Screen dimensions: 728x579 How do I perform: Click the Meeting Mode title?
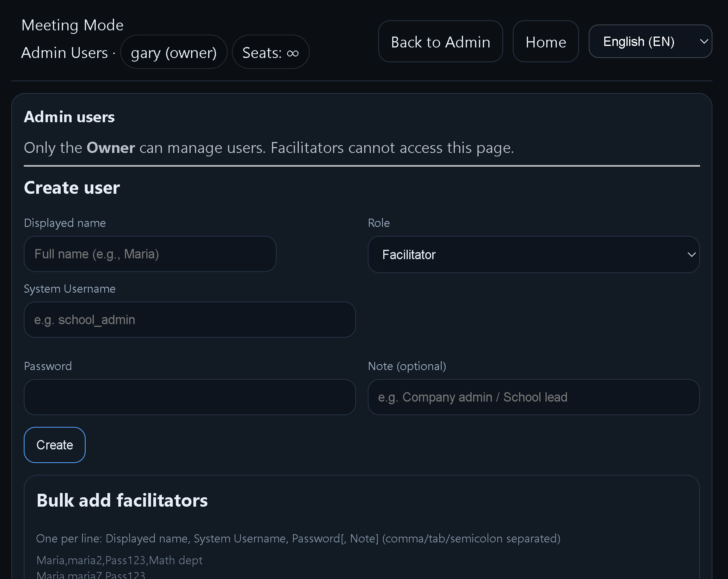(x=72, y=25)
